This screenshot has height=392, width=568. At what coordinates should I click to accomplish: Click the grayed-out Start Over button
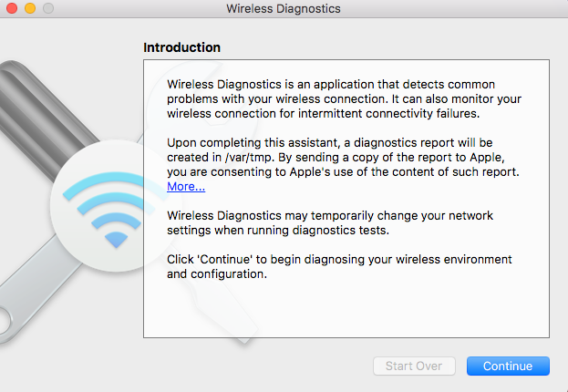point(413,366)
